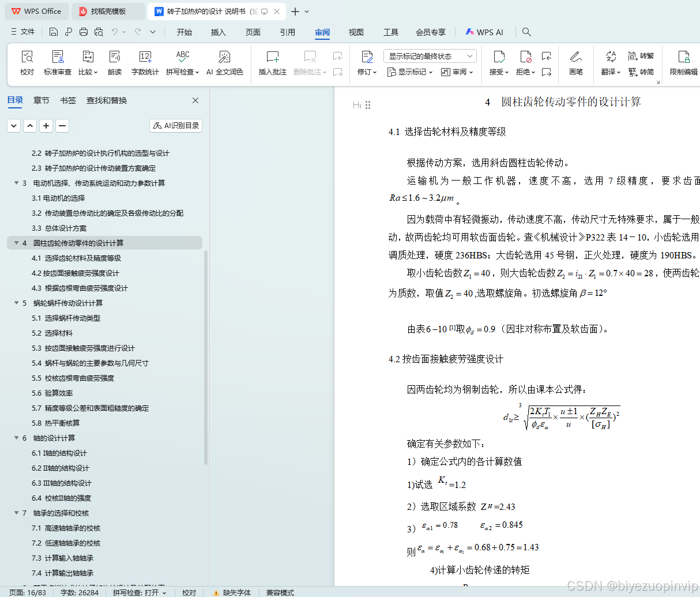Jump to 4.2 按齿面接触疲劳强度设计 in outline
Screen dimensions: 700x597
click(76, 273)
